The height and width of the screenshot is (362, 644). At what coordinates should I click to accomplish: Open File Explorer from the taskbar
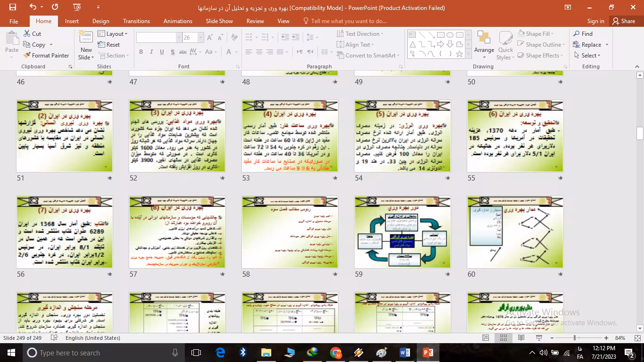(266, 353)
